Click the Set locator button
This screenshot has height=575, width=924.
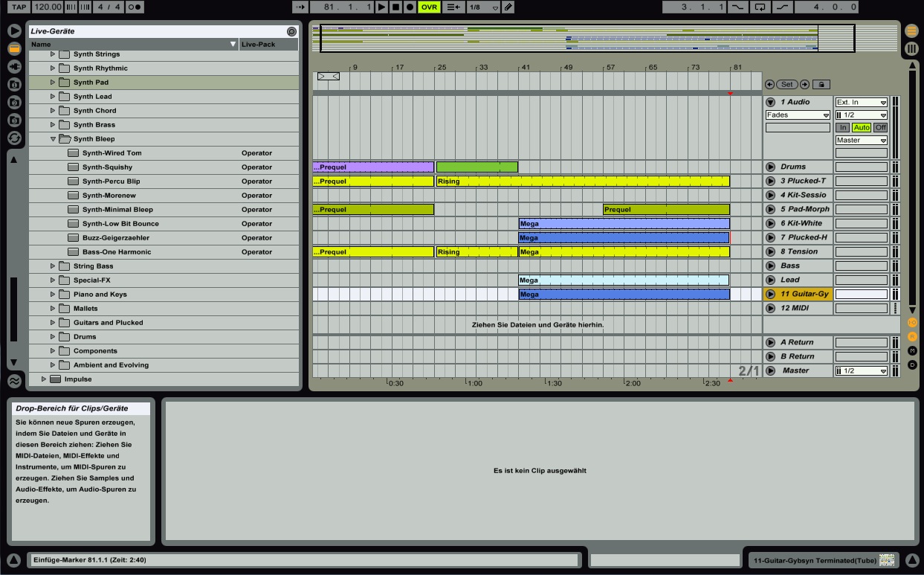pyautogui.click(x=786, y=84)
